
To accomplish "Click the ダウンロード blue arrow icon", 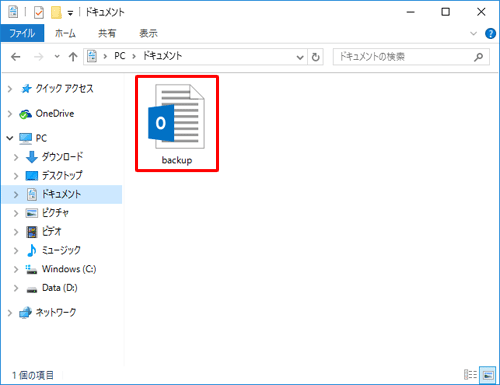I will 32,157.
